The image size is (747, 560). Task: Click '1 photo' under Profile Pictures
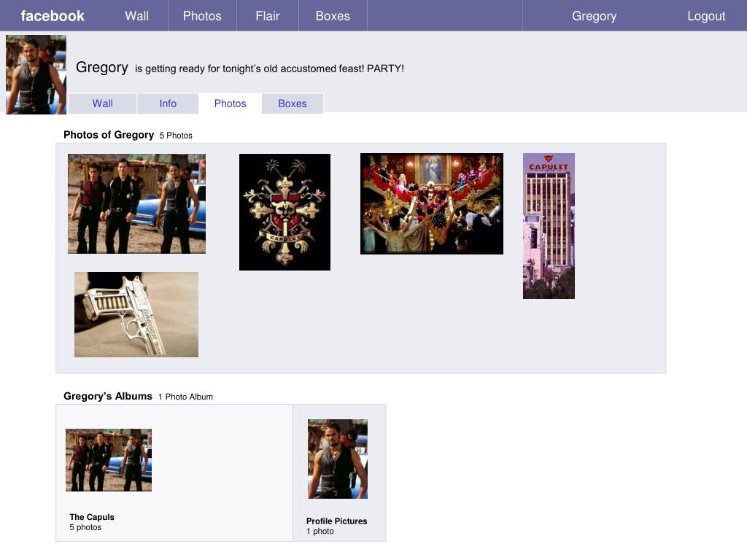coord(320,531)
